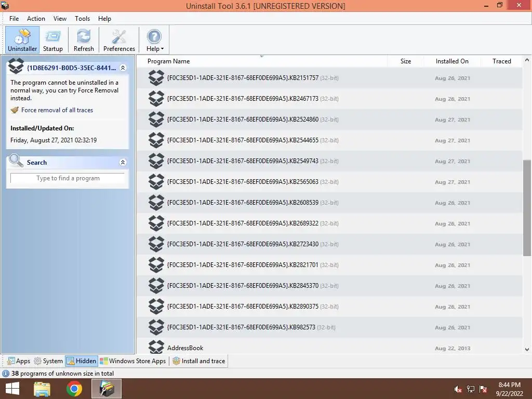Image resolution: width=532 pixels, height=399 pixels.
Task: Click the icon of the KB2151757 entry
Action: coord(156,78)
